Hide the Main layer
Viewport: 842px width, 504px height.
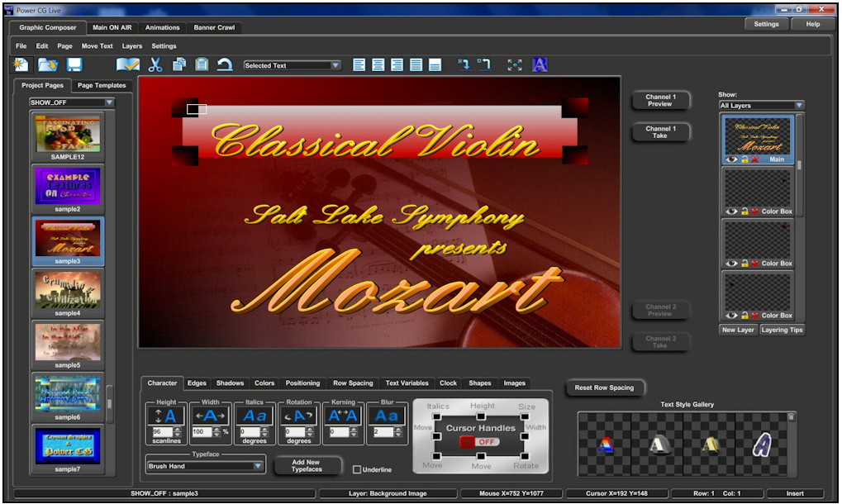pyautogui.click(x=730, y=159)
